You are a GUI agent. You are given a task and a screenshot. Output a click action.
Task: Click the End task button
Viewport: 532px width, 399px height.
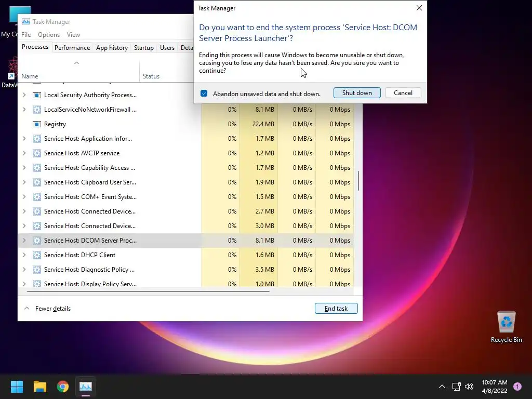point(336,309)
